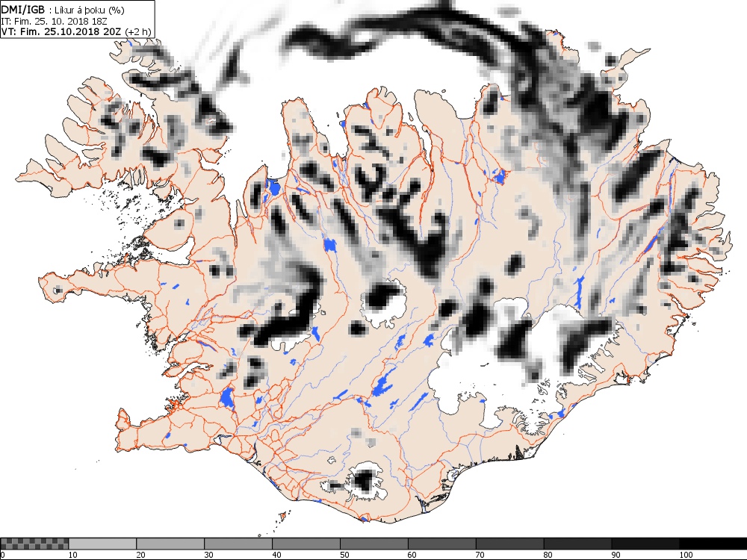Select the 'VT: Fim. 25.10.2018 20Z (+2 h)' line
The height and width of the screenshot is (560, 747).
click(x=76, y=31)
